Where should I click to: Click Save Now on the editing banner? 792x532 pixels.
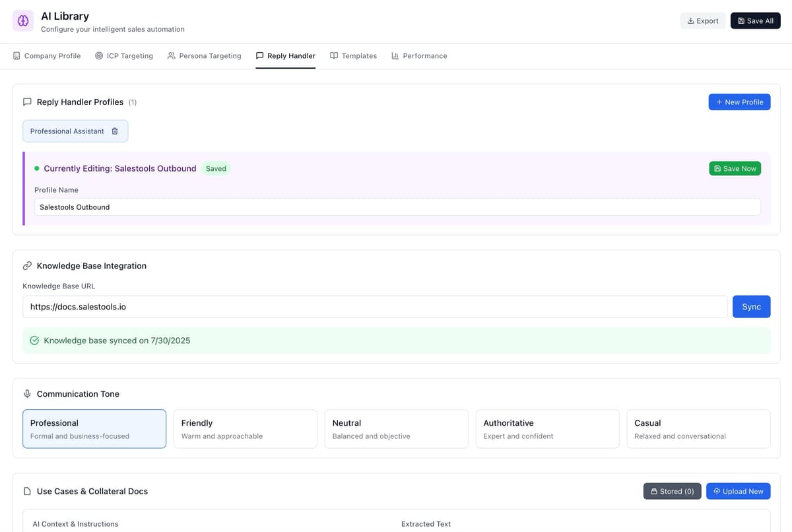coord(735,168)
